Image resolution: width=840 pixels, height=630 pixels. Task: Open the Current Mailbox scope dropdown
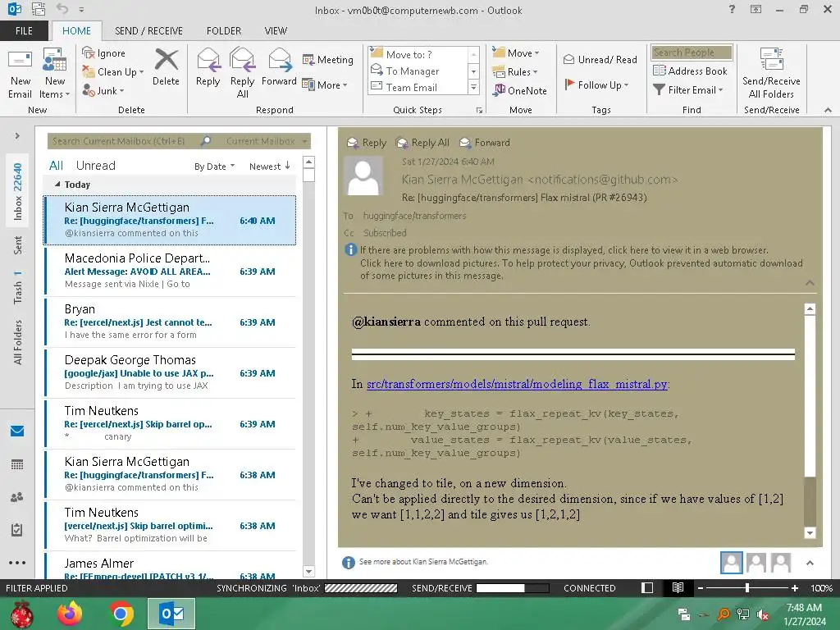[267, 141]
